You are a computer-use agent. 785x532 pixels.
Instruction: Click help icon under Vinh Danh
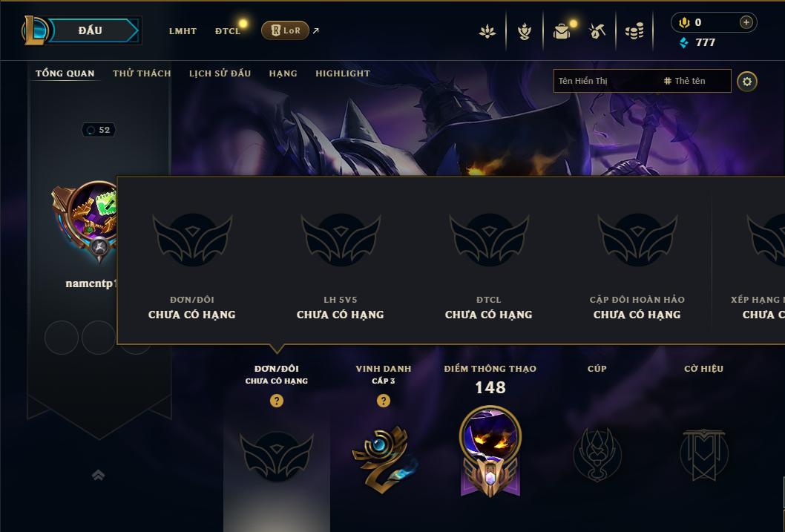[384, 401]
